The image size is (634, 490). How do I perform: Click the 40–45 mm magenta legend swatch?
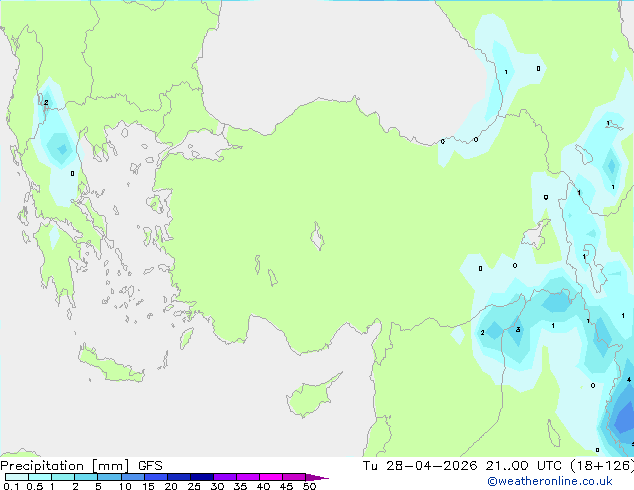[271, 477]
